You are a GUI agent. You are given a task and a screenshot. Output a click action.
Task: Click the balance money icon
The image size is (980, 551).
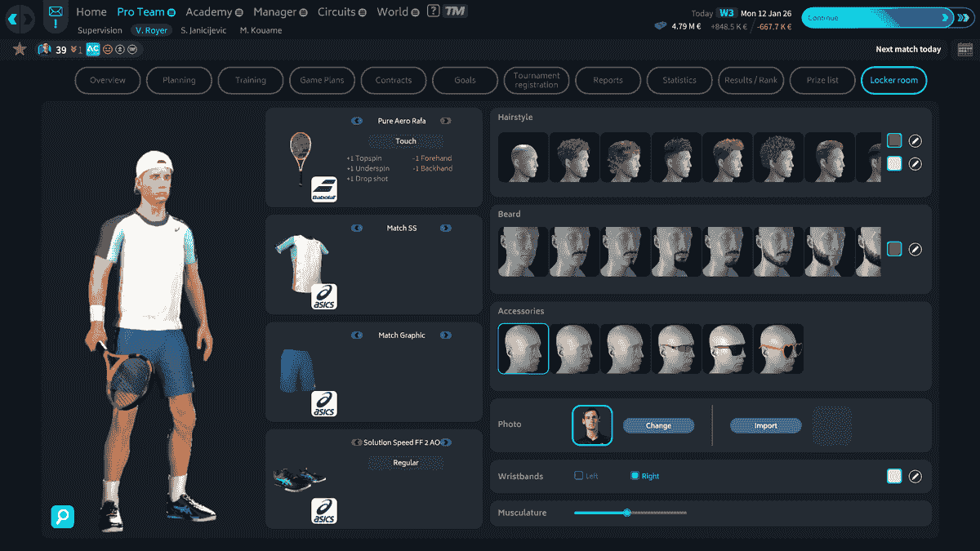(x=661, y=26)
